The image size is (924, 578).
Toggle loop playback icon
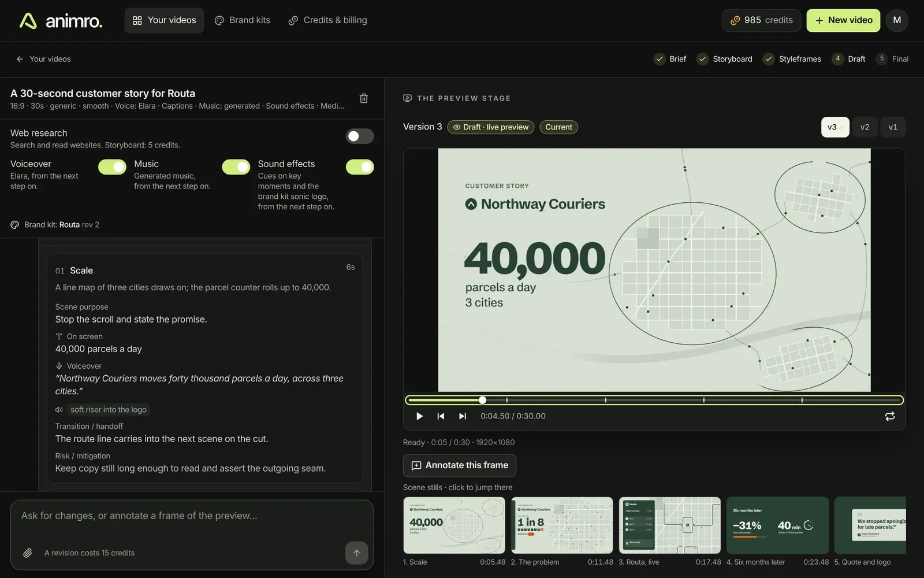click(890, 416)
